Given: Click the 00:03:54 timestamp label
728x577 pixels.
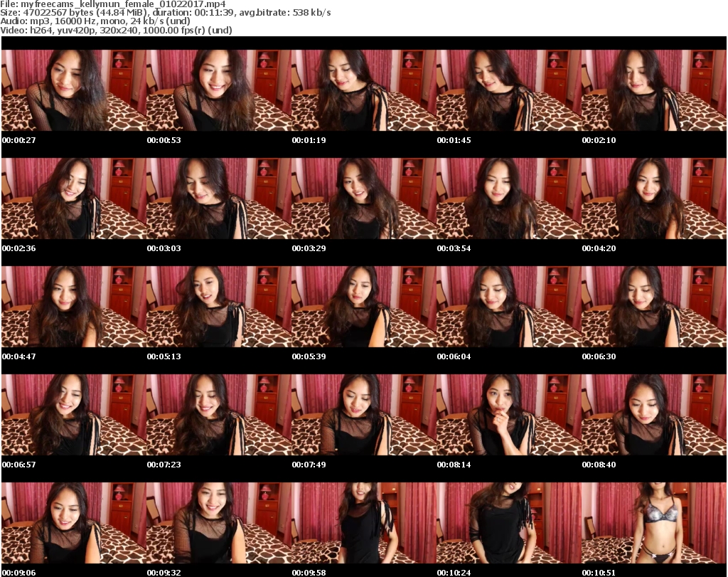Looking at the screenshot, I should click(454, 248).
